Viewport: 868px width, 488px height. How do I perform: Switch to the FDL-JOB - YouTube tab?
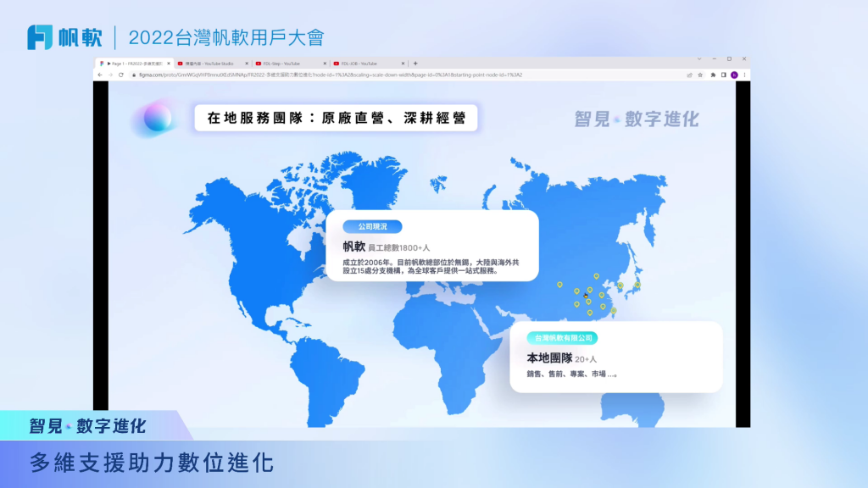point(369,64)
